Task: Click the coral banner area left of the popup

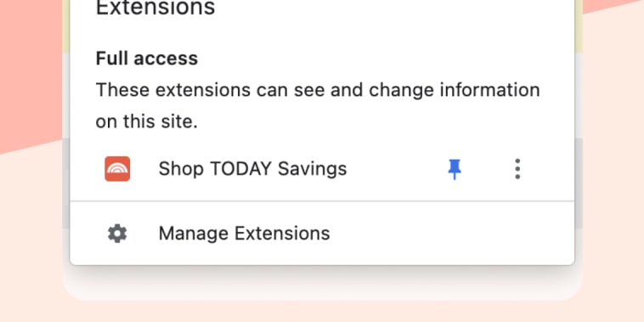Action: point(31,62)
